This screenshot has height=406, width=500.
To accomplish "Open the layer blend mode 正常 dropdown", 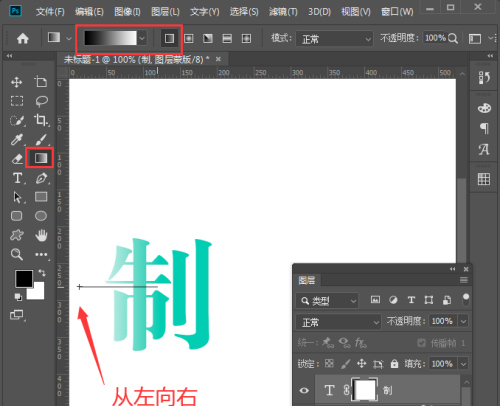I will pyautogui.click(x=338, y=322).
